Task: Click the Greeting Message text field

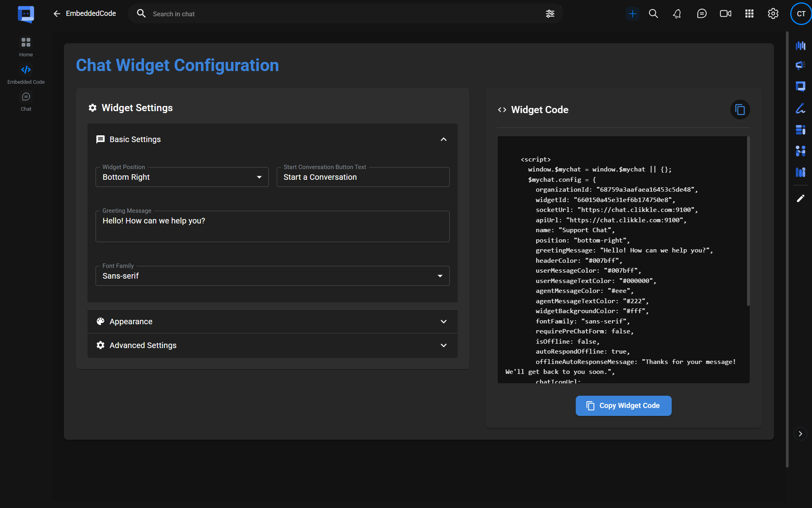Action: click(272, 226)
